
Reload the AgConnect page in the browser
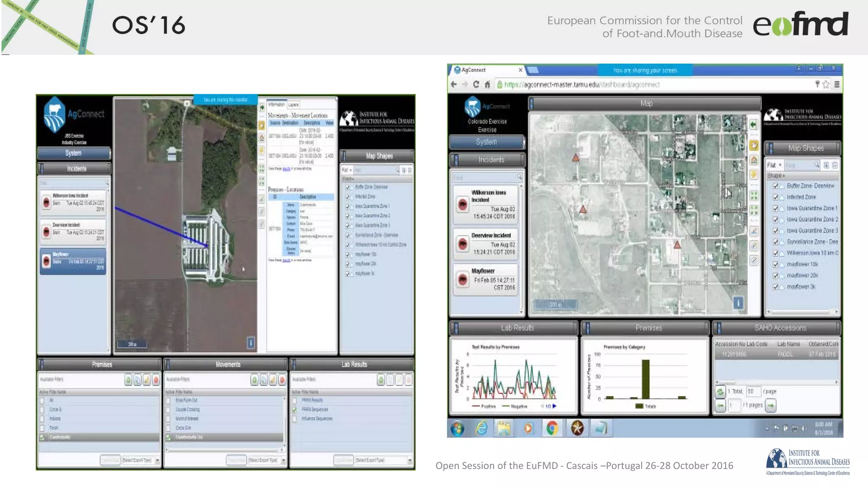(x=476, y=84)
